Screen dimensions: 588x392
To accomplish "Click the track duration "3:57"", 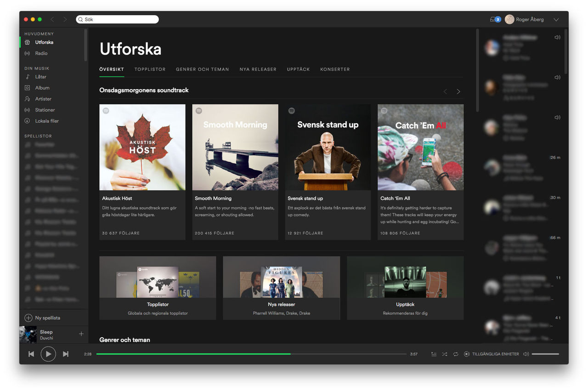I will pos(414,354).
